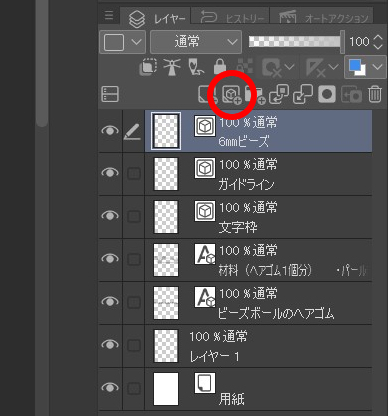The width and height of the screenshot is (388, 416).
Task: Click the delete layer trash icon
Action: [x=375, y=95]
